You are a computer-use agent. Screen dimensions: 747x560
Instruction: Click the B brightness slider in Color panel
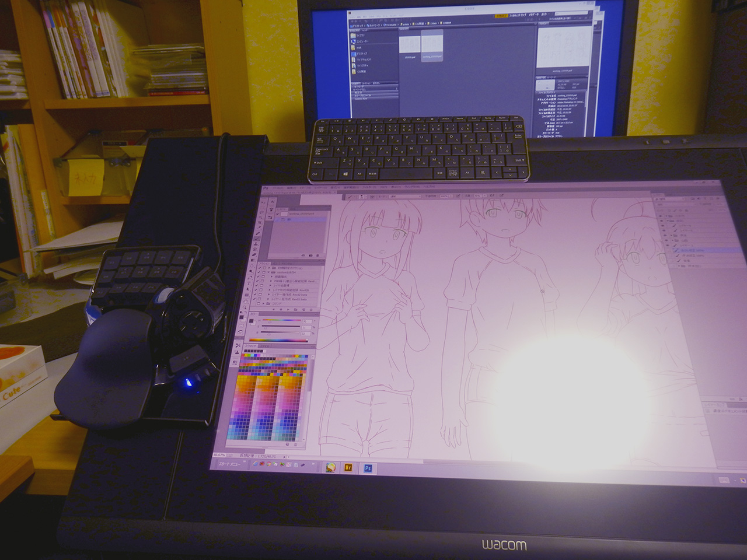(280, 332)
